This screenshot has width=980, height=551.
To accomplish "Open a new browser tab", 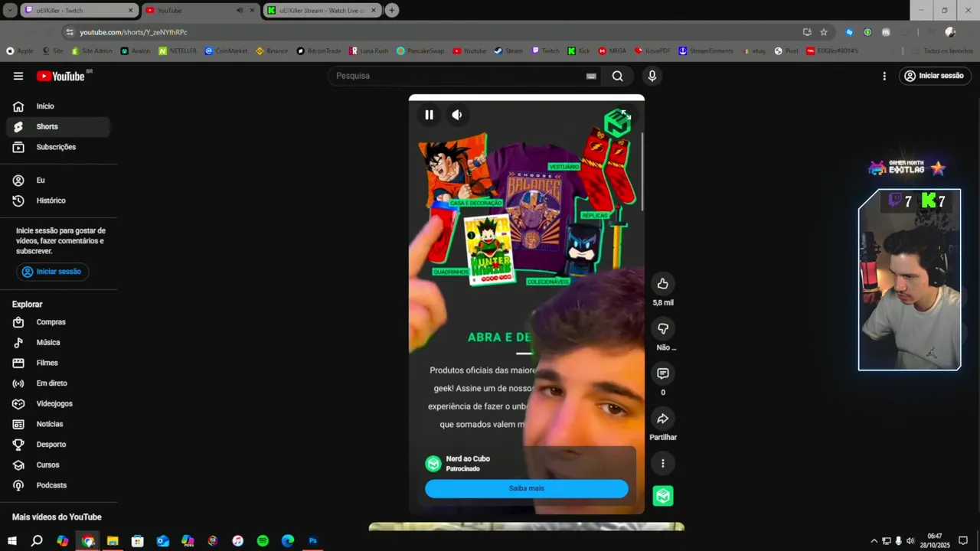I will (x=392, y=11).
